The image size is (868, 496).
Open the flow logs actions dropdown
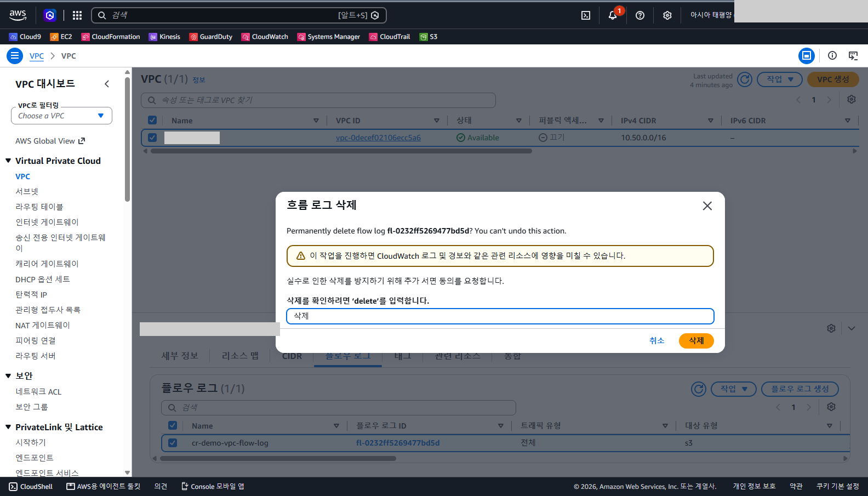(x=734, y=389)
